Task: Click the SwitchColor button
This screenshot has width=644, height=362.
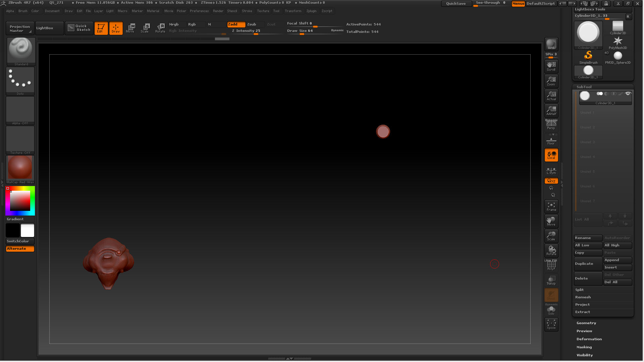Action: (20, 241)
